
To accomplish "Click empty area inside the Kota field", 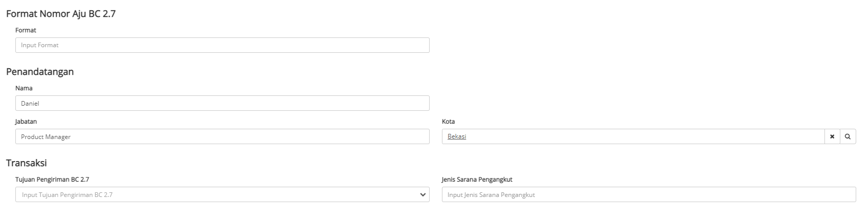I will tap(640, 136).
